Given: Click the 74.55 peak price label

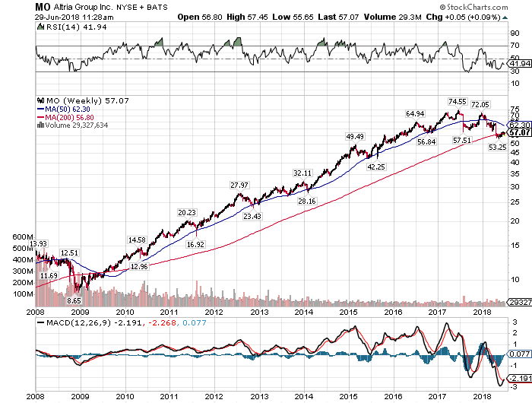Looking at the screenshot, I should click(x=458, y=102).
